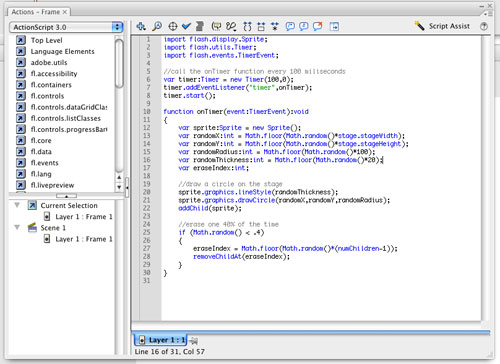Open the fl.accessibility package
This screenshot has width=500, height=364.
tap(54, 74)
